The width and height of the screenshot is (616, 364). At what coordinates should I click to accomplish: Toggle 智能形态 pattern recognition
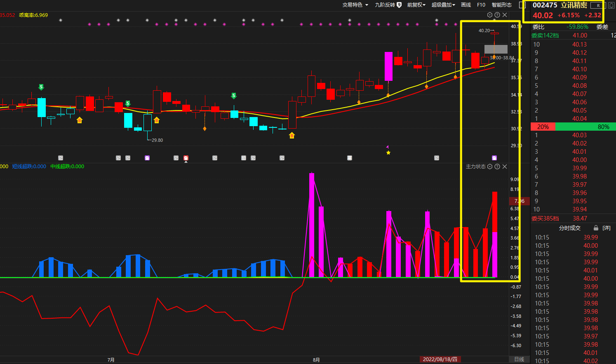click(x=502, y=5)
